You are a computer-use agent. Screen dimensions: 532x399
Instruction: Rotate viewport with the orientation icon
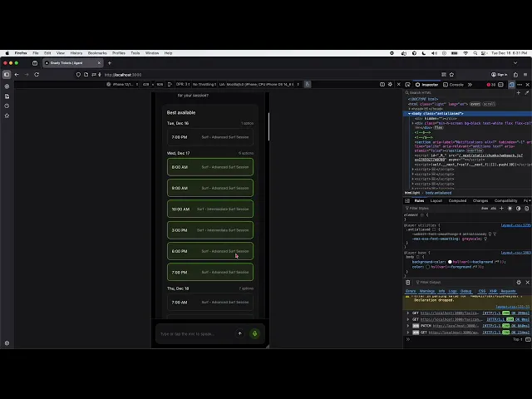point(170,84)
